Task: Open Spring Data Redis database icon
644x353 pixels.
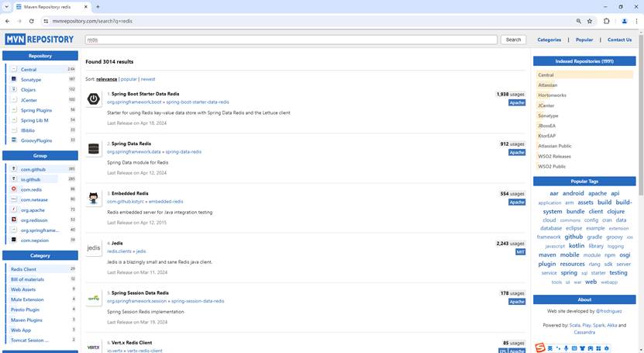Action: (94, 149)
